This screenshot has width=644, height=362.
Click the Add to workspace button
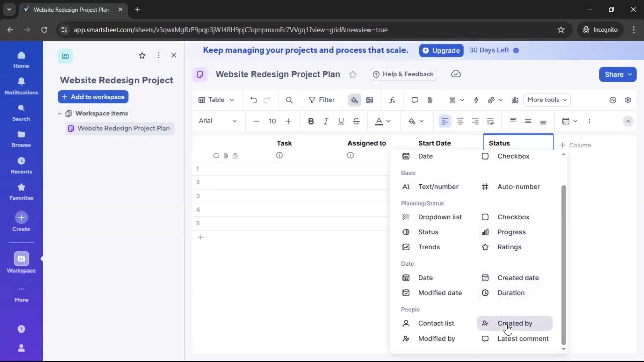93,97
